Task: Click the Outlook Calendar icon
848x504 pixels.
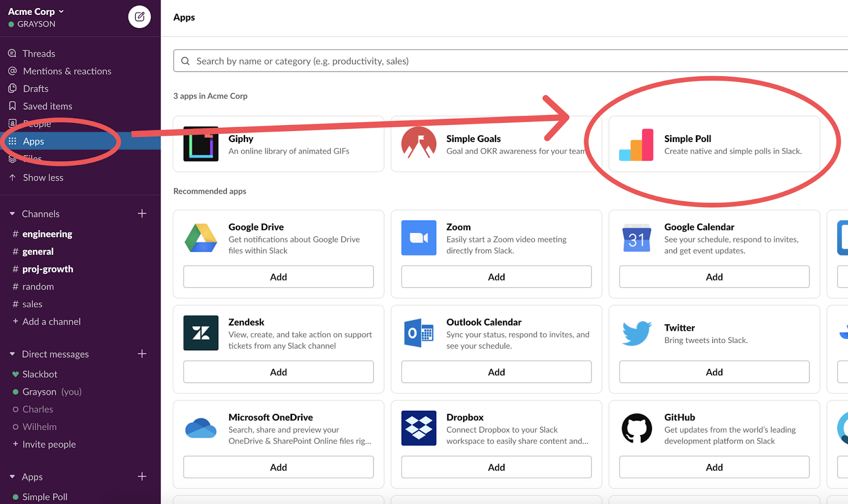Action: (419, 333)
